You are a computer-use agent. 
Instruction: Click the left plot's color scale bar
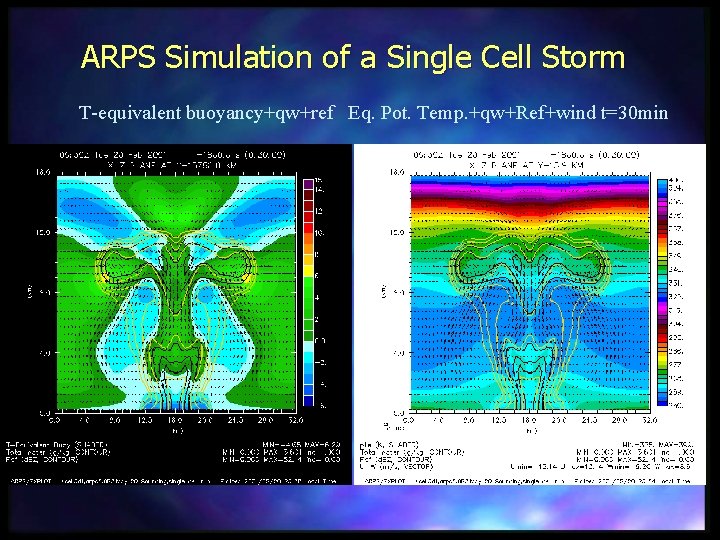point(308,293)
